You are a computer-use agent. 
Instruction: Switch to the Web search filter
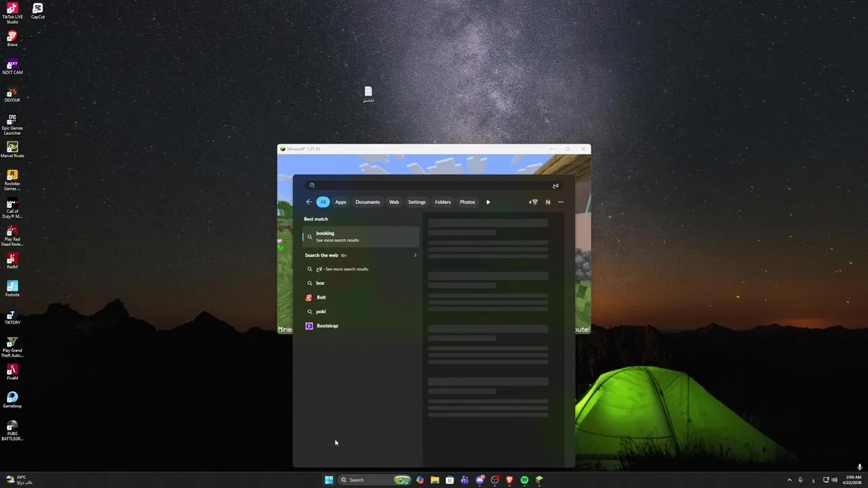click(394, 202)
